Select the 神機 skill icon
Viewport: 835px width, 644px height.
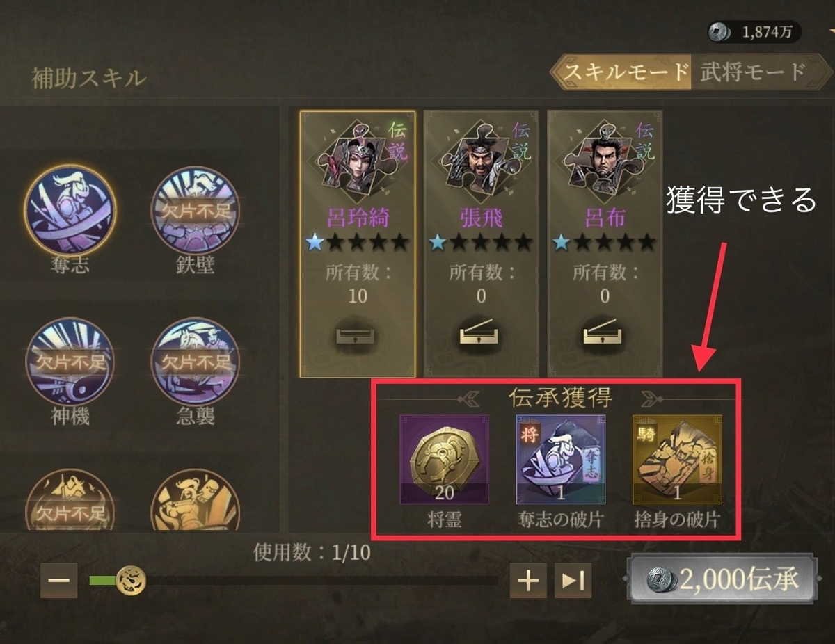point(70,362)
